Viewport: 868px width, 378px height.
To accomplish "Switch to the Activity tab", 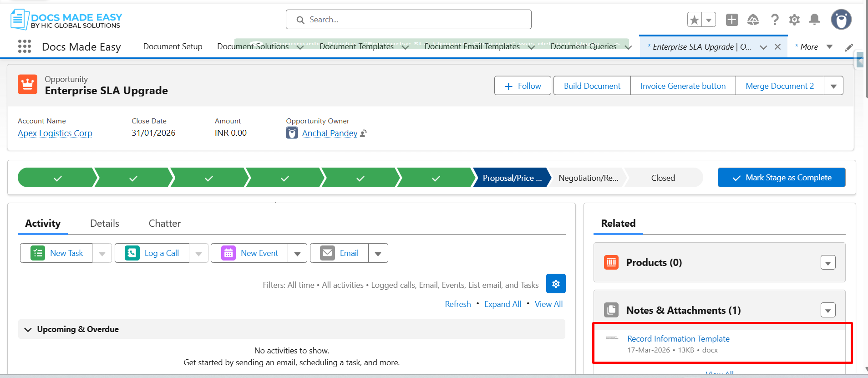I will 43,223.
